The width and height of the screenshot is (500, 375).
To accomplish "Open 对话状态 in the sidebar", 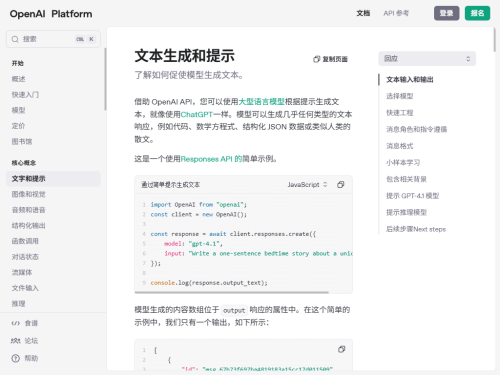I will coord(25,257).
